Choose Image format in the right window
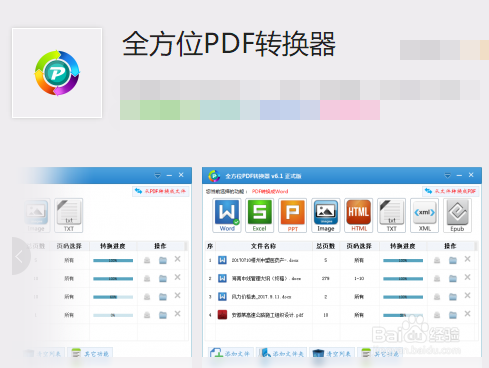The height and width of the screenshot is (368, 489). 326,215
